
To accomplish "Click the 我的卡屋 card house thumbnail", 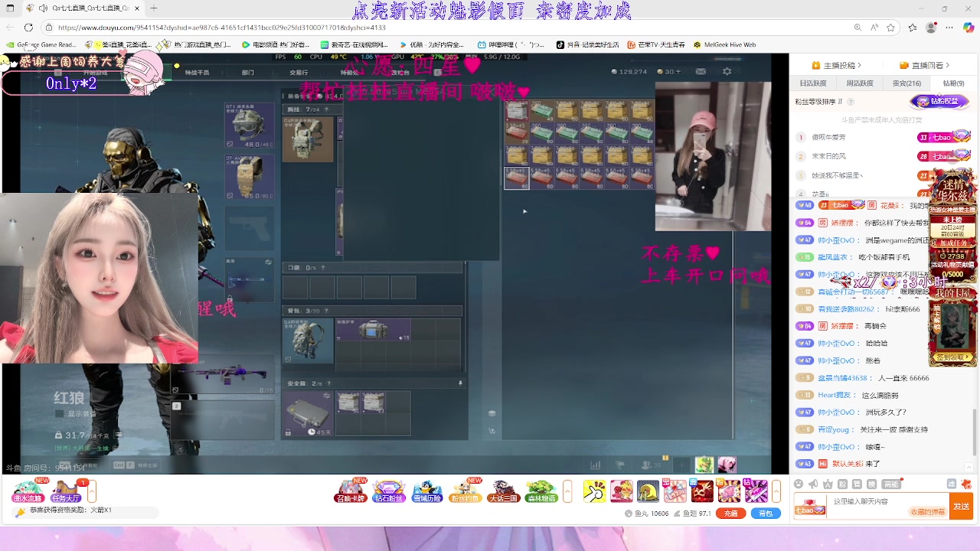I will [x=953, y=325].
